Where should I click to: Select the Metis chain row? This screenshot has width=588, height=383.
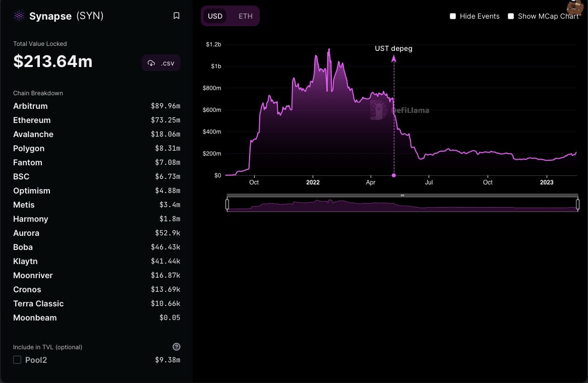[x=97, y=205]
